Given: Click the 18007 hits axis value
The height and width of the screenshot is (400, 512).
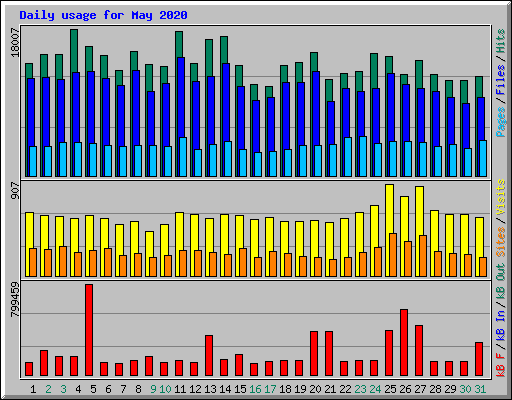Looking at the screenshot, I should [x=15, y=43].
